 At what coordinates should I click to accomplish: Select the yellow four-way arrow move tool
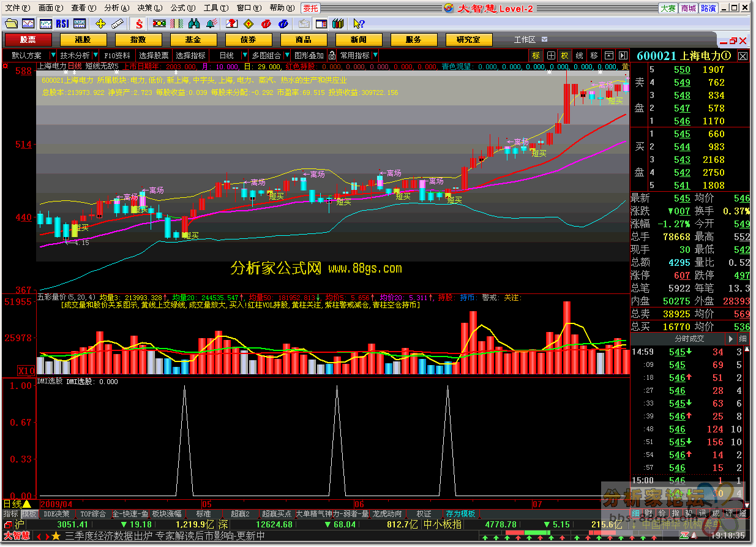101,24
